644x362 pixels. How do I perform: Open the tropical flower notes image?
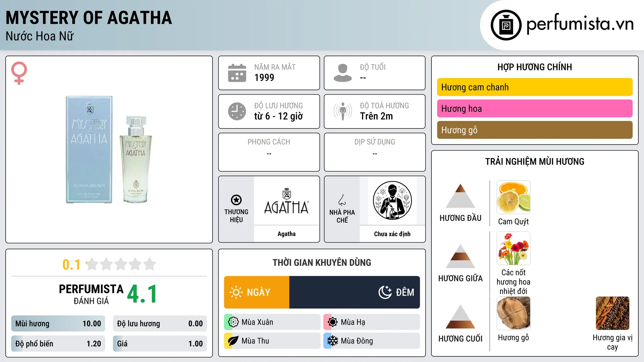[514, 248]
